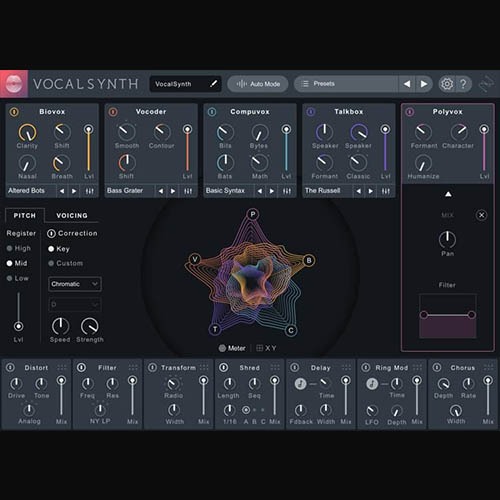Toggle Delay tempo sync note icon
This screenshot has width=500, height=500.
point(300,384)
